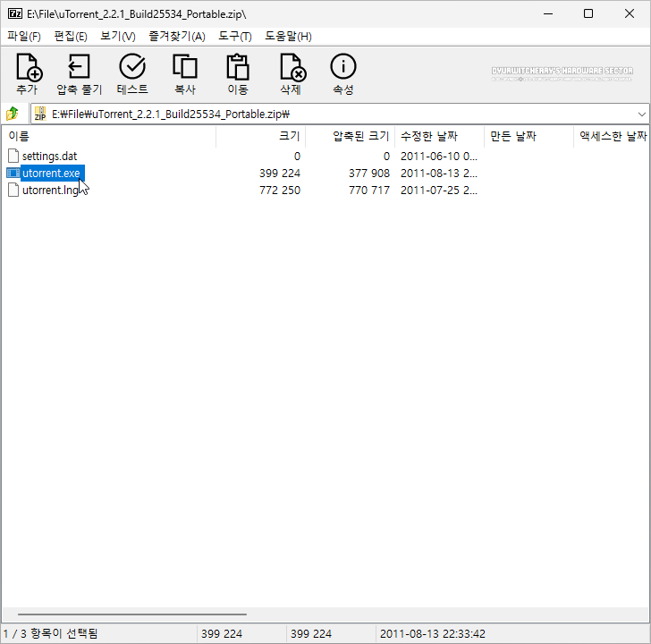651x644 pixels.
Task: Click the Move (이동) toolbar icon
Action: (x=238, y=67)
